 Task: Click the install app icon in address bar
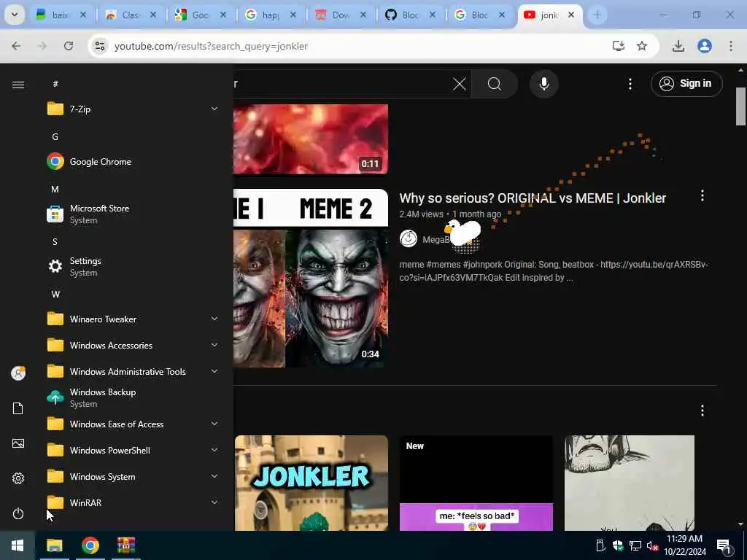[x=619, y=46]
